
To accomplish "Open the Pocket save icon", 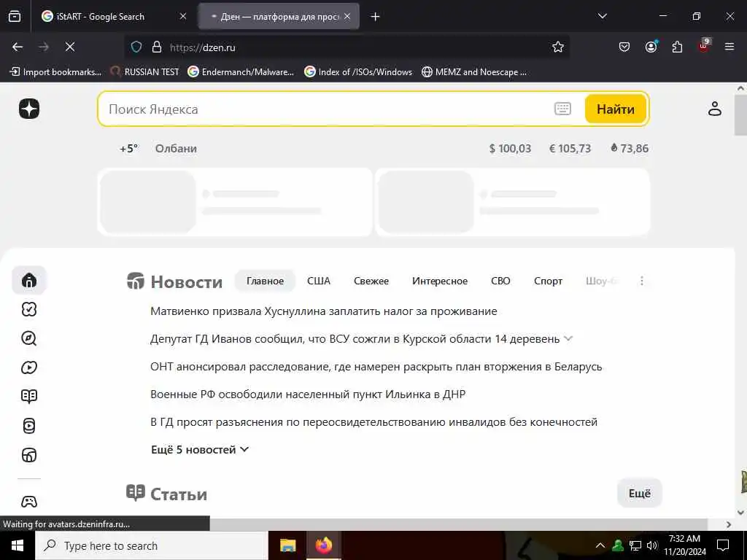I will point(624,47).
